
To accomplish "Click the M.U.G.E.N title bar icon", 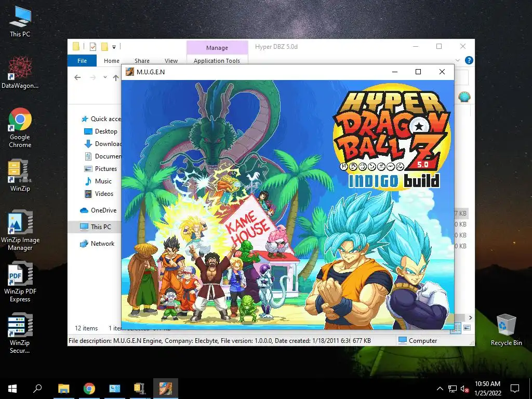I will 129,72.
